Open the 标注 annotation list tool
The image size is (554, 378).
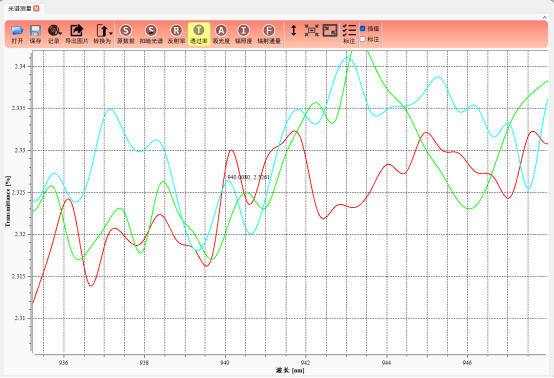tap(349, 34)
